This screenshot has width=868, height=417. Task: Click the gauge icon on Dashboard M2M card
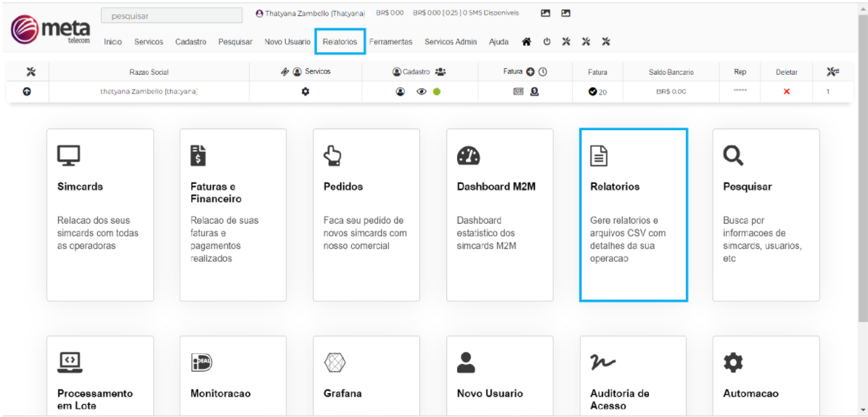(x=468, y=156)
